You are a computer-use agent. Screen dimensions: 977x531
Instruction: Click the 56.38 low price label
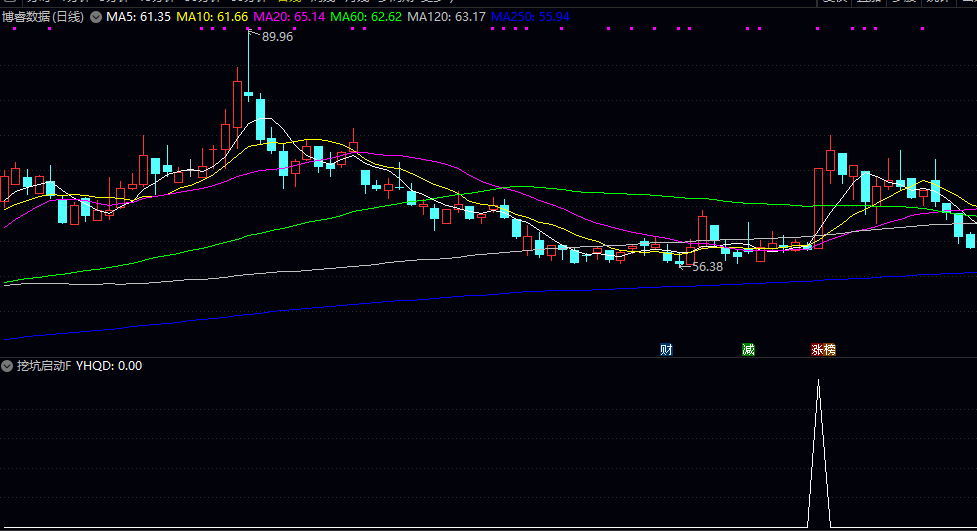[x=707, y=267]
